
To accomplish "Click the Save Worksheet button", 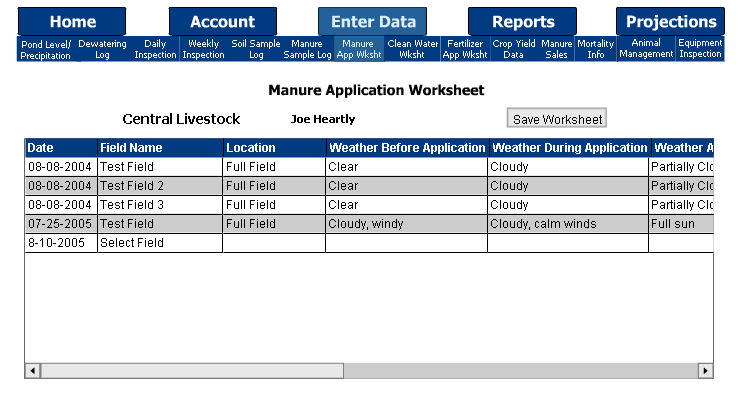I will pyautogui.click(x=557, y=119).
